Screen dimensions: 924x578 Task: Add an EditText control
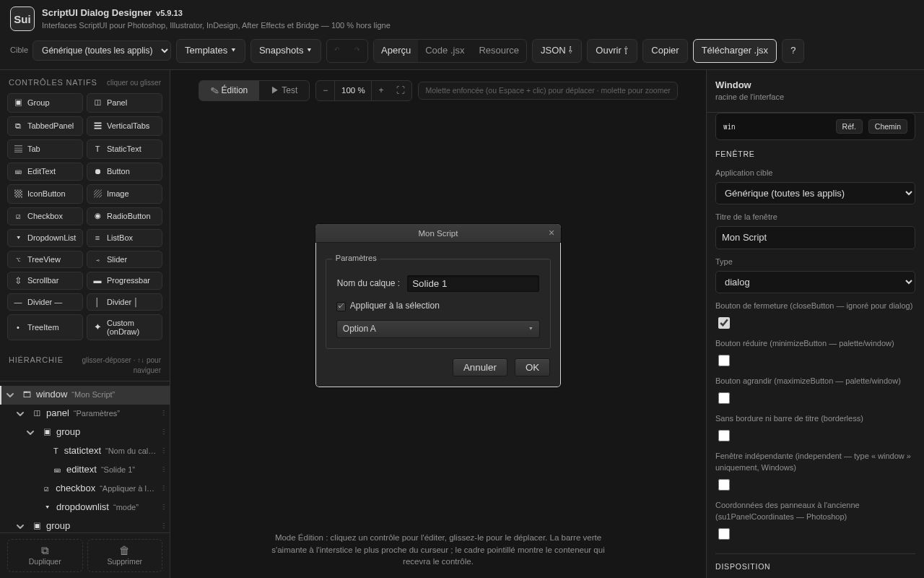[x=45, y=171]
